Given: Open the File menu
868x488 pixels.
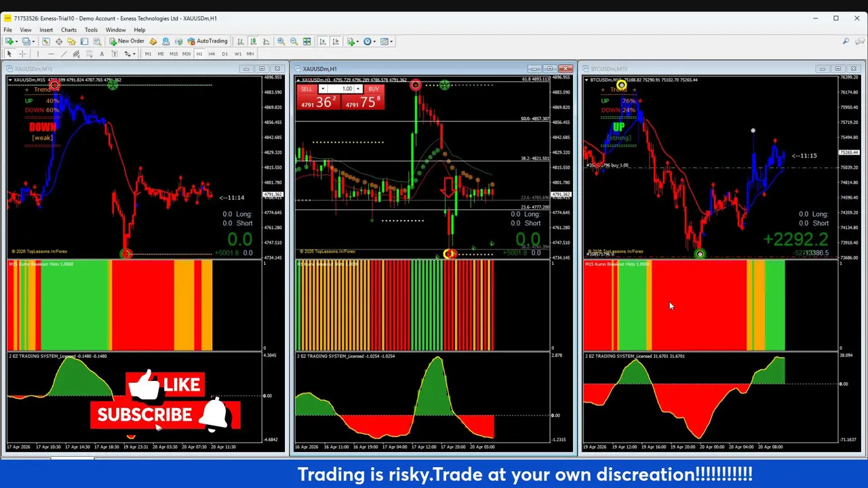Looking at the screenshot, I should [8, 30].
